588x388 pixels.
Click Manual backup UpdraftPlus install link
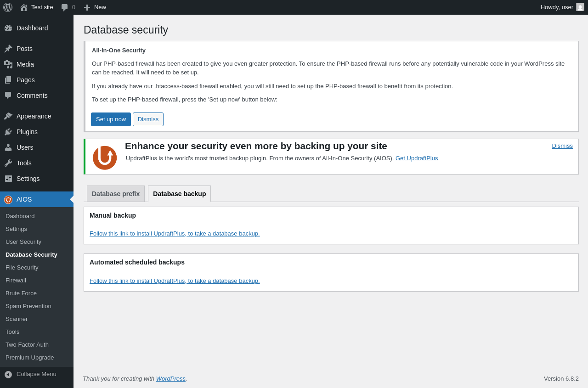click(175, 233)
